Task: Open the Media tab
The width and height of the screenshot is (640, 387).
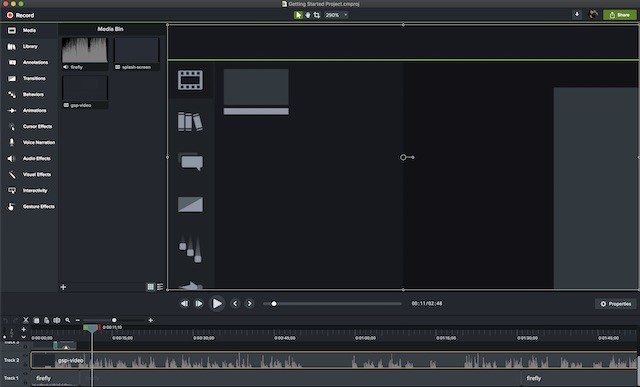Action: 29,31
